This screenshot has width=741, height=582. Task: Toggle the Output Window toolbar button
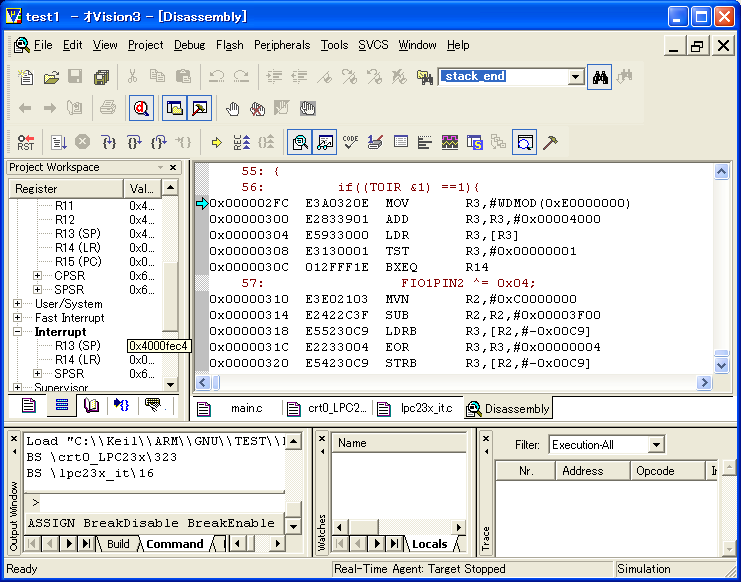pos(200,109)
